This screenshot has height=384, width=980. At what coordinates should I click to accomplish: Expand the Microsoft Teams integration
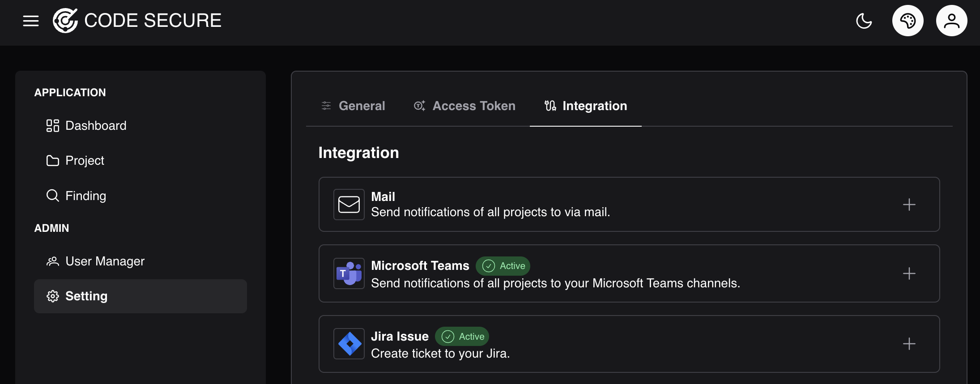(x=909, y=273)
